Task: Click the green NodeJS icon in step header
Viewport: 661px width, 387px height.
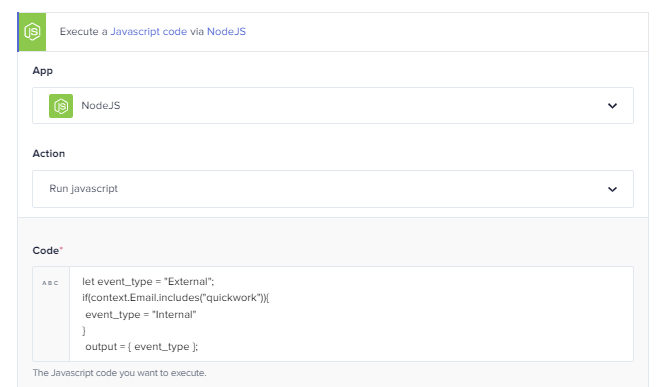Action: (32, 32)
